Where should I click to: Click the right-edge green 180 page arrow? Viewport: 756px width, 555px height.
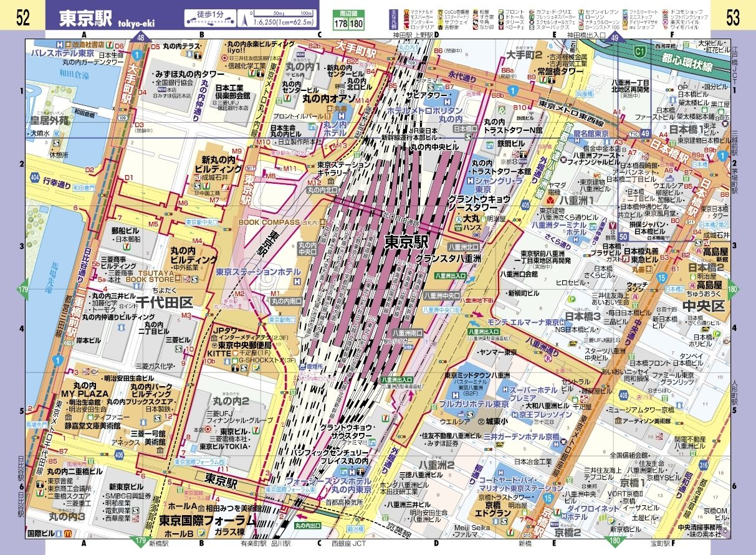click(x=732, y=290)
